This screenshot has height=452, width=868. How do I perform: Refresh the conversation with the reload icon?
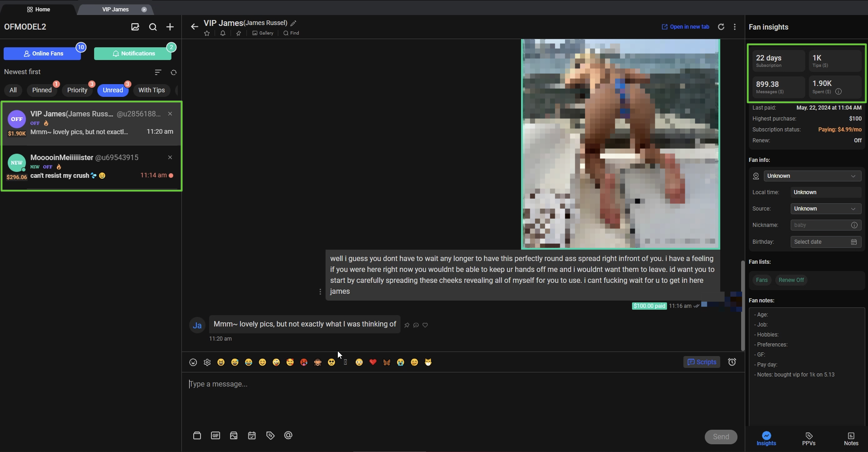[x=721, y=27]
